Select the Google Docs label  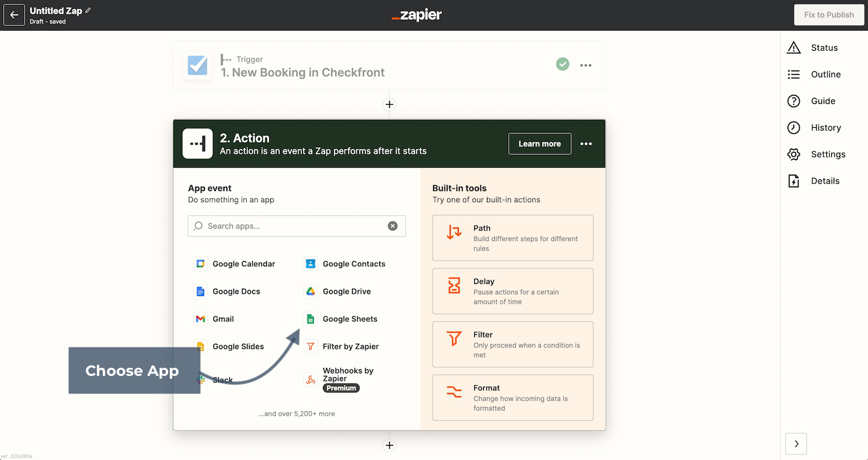pos(237,292)
